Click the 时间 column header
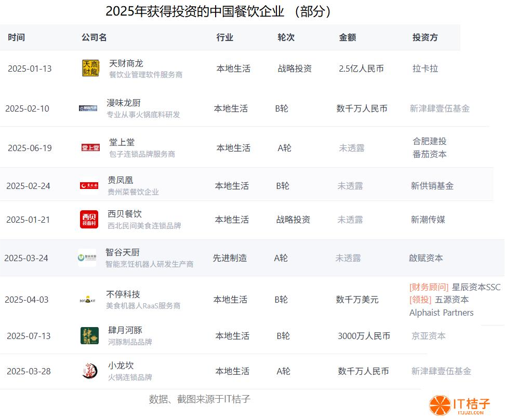 pyautogui.click(x=16, y=37)
